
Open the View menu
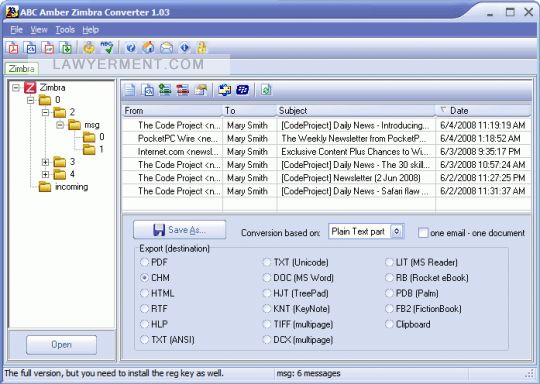[x=39, y=30]
